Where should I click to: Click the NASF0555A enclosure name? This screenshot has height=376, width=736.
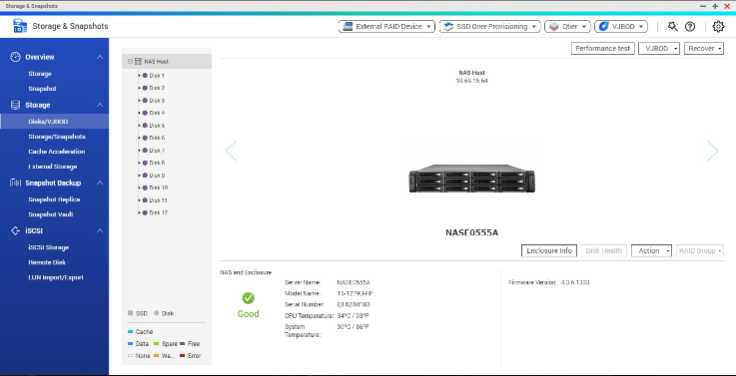(472, 232)
